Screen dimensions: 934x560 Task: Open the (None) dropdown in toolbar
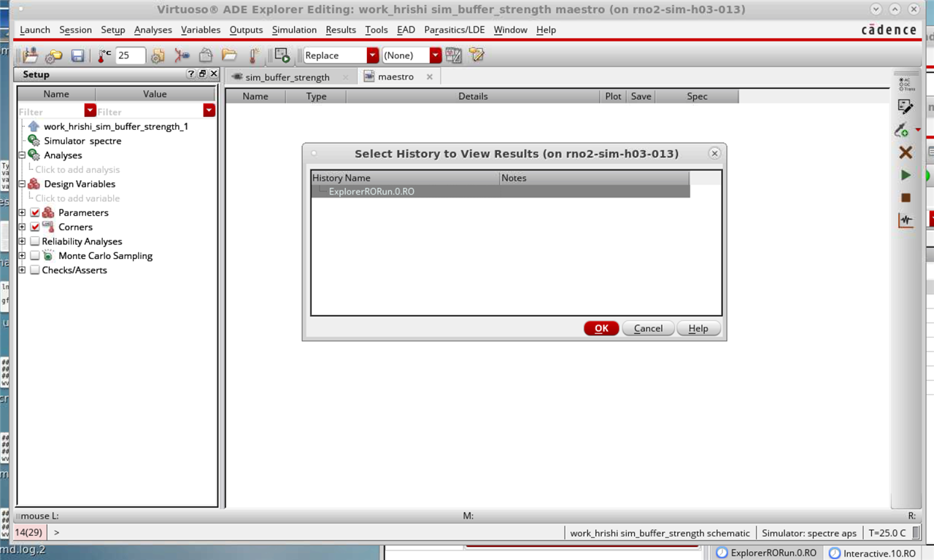tap(436, 55)
